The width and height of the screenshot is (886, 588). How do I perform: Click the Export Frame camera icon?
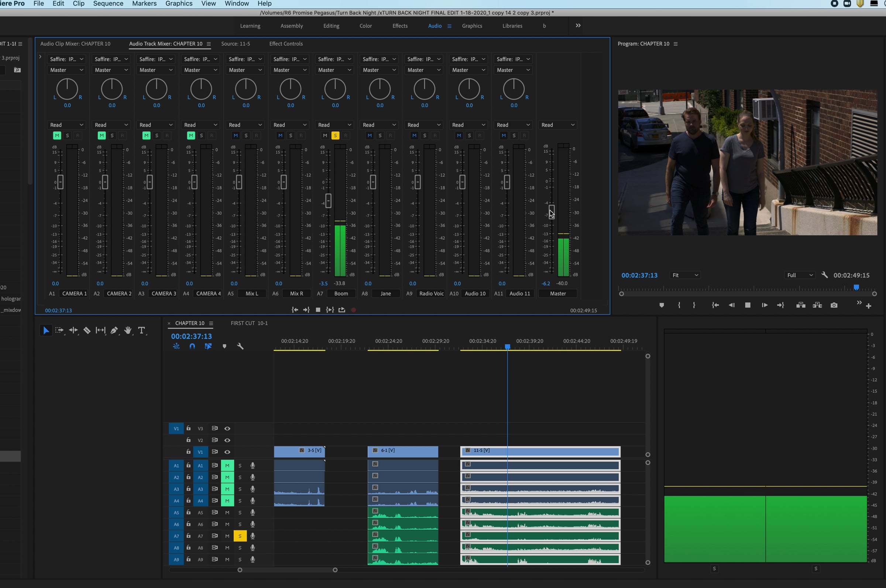[834, 305]
